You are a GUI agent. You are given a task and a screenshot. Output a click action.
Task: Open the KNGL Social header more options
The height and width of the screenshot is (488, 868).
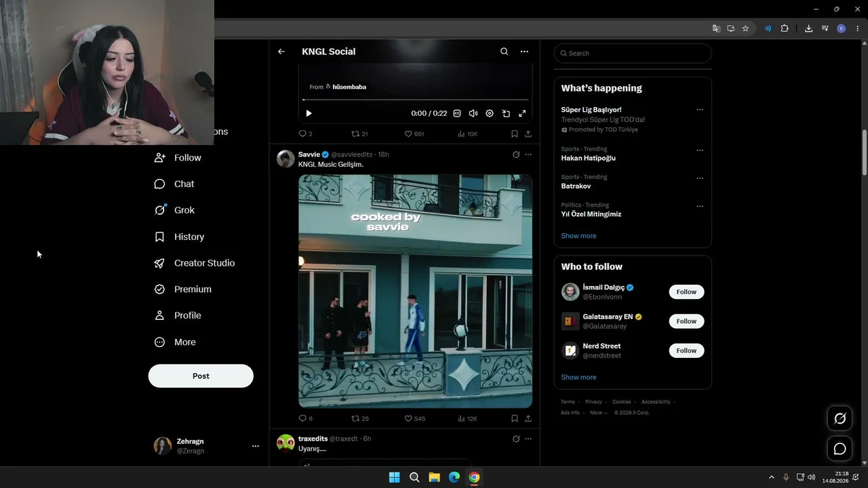[524, 52]
